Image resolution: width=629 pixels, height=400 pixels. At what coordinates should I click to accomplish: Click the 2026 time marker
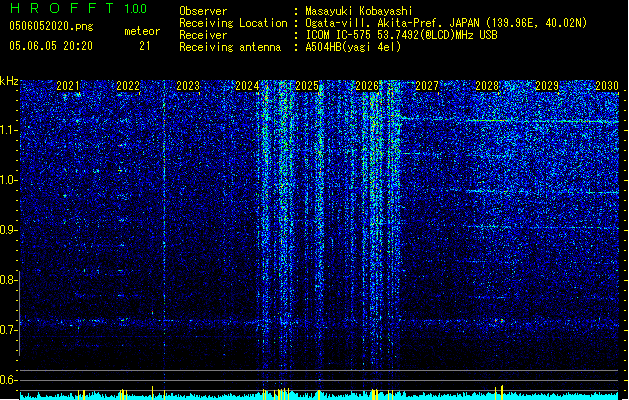[367, 86]
